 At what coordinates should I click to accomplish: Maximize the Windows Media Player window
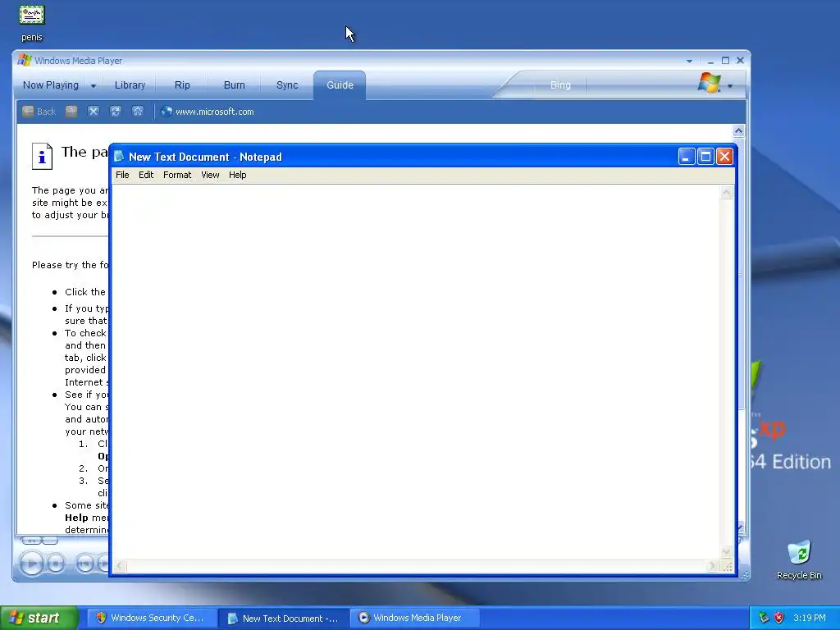725,61
